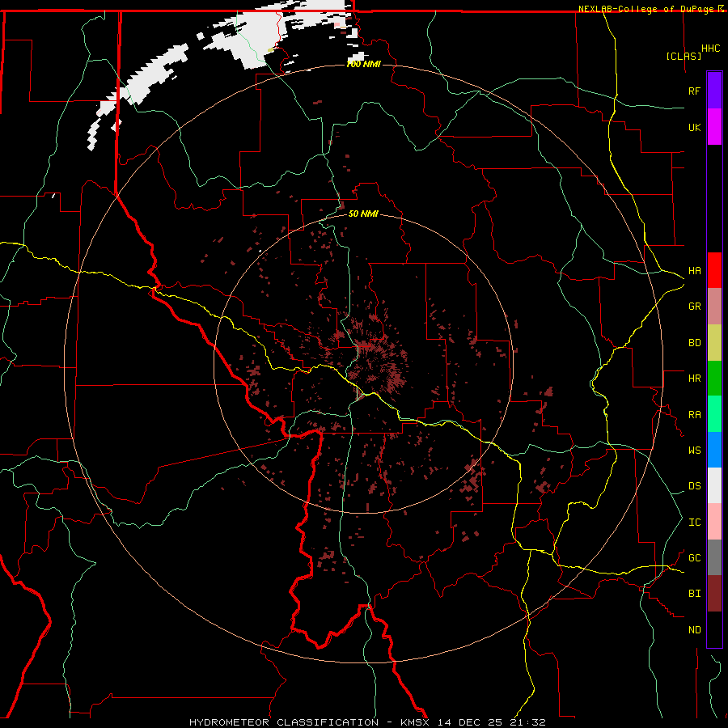Click the DS legend label
This screenshot has width=728, height=728.
tap(695, 486)
